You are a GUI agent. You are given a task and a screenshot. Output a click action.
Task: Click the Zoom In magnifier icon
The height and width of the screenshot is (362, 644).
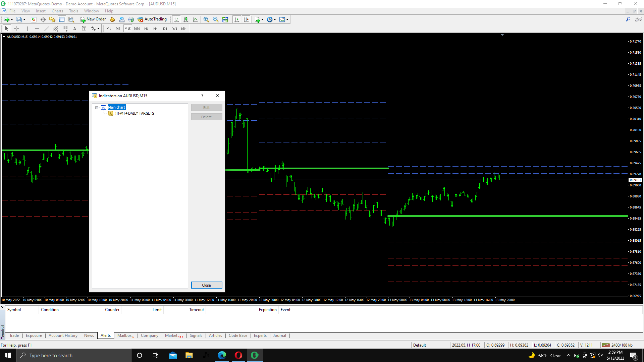(x=206, y=19)
